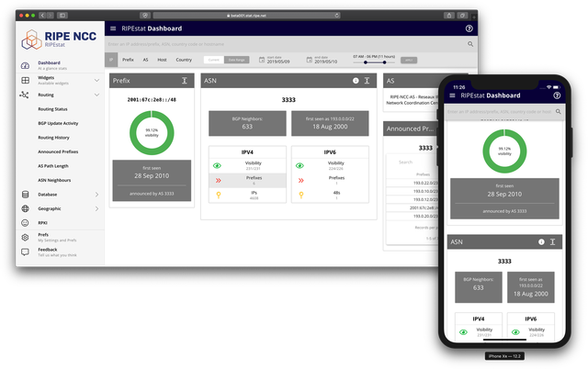
Task: Select the Host tab in query type bar
Action: [x=162, y=60]
